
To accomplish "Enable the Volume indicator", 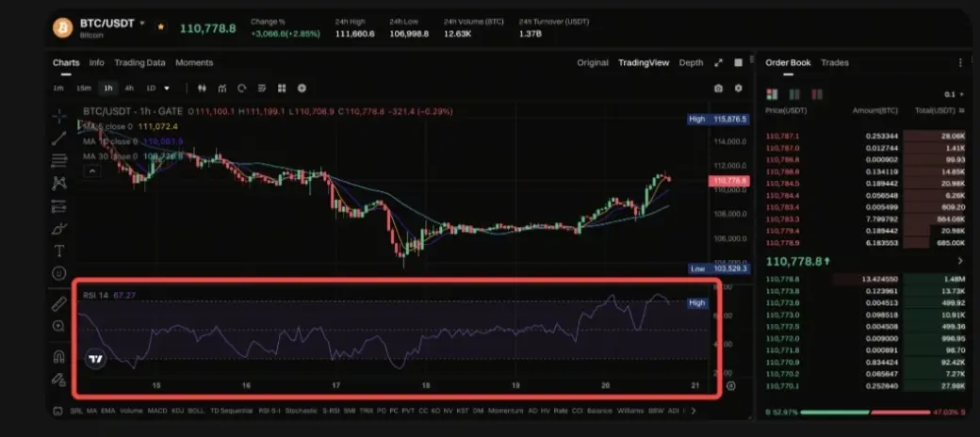I will tap(131, 411).
